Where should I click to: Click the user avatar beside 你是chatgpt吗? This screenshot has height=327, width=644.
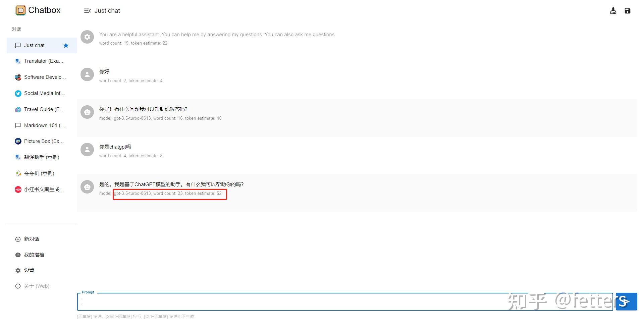tap(87, 150)
